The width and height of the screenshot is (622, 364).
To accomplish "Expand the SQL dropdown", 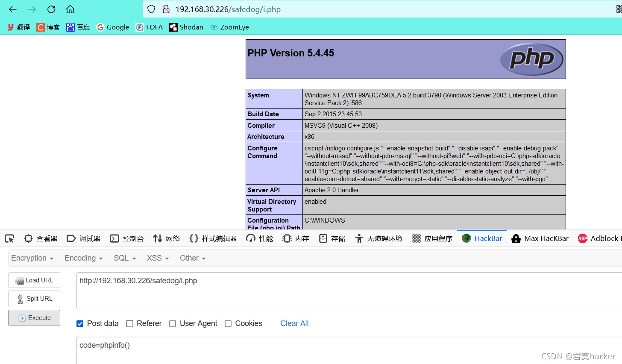I will click(x=125, y=258).
